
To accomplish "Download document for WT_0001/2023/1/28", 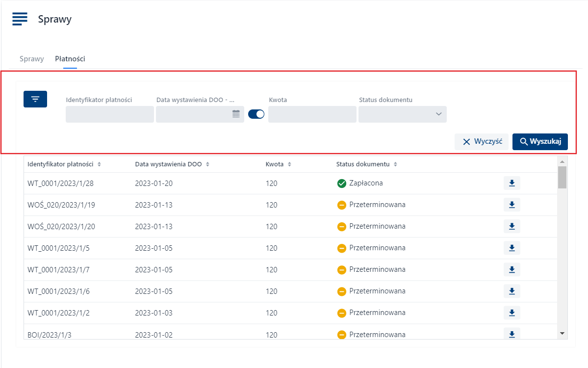I will coord(511,183).
